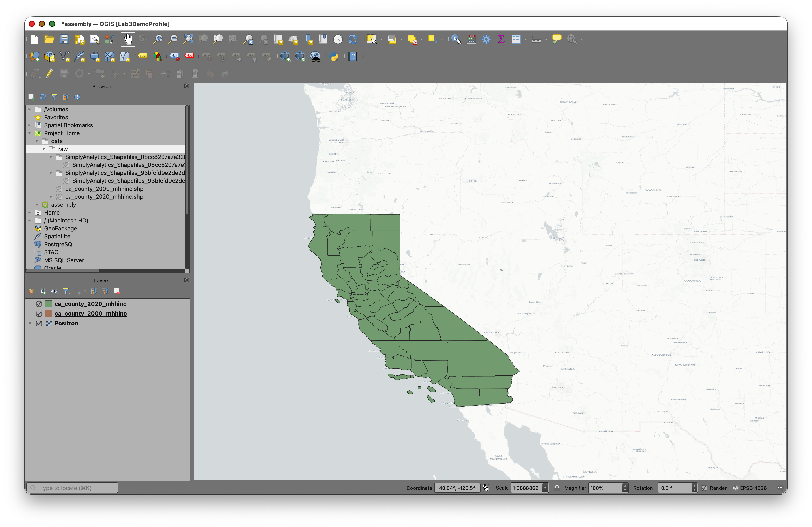Open the Scale dropdown arrow
Screen dimensions: 812x527
coord(545,488)
